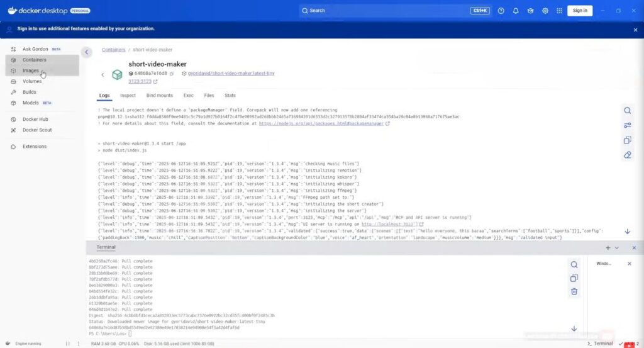Toggle the Terminal panel in status bar
The width and height of the screenshot is (644, 348).
(599, 344)
